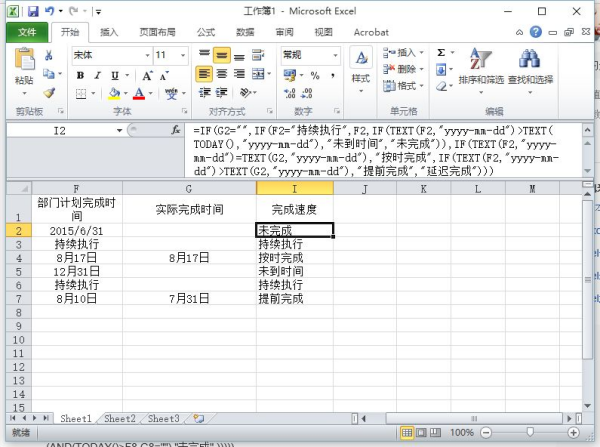Screen dimensions: 600x447
Task: Click the AutoSum sigma icon
Action: click(x=441, y=53)
